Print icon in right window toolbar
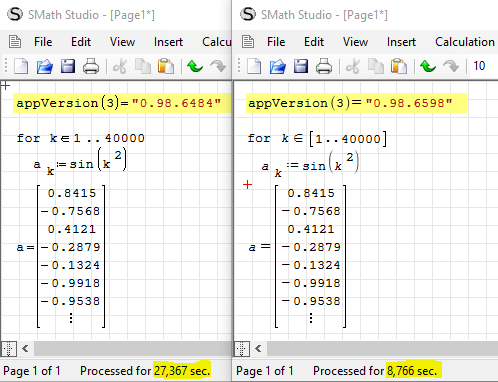The height and width of the screenshot is (382, 498). [x=324, y=66]
